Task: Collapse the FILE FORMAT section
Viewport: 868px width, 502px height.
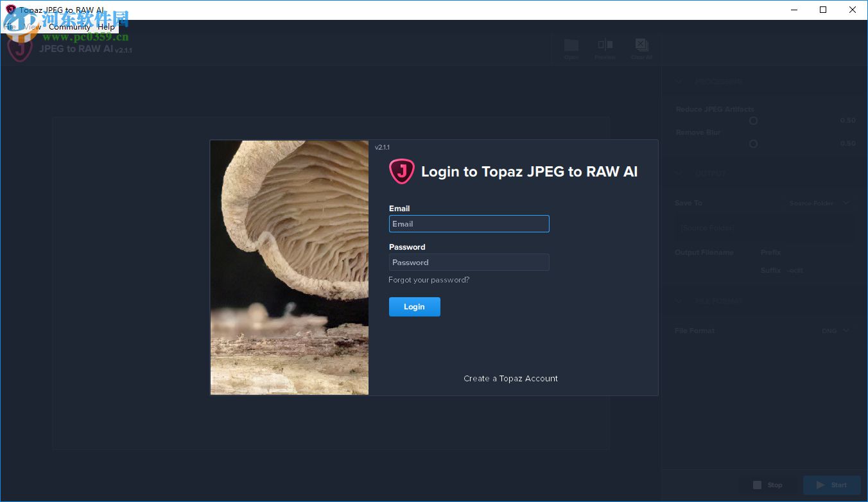Action: tap(679, 301)
